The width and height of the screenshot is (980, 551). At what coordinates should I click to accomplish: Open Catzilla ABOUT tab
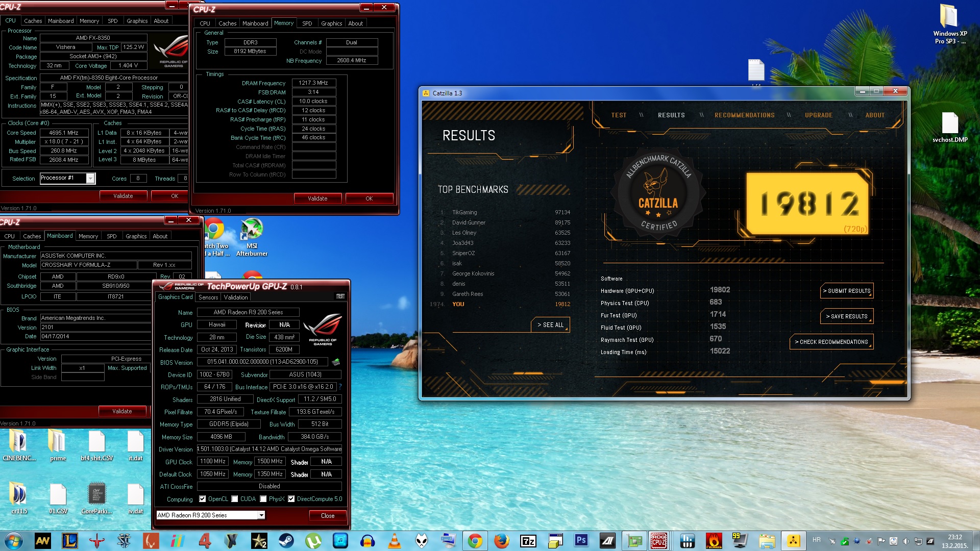pos(875,115)
